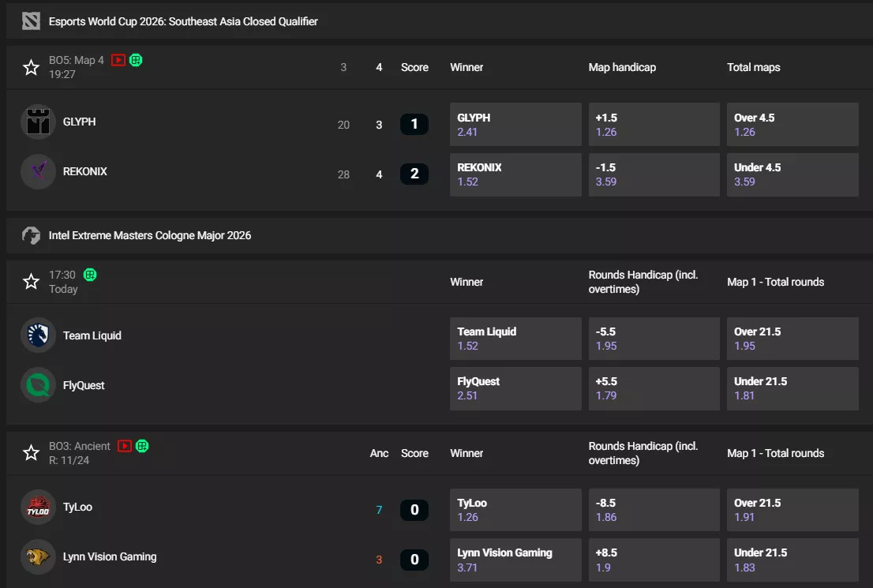Click TyLoo Ancient round score 7
873x588 pixels.
[379, 510]
